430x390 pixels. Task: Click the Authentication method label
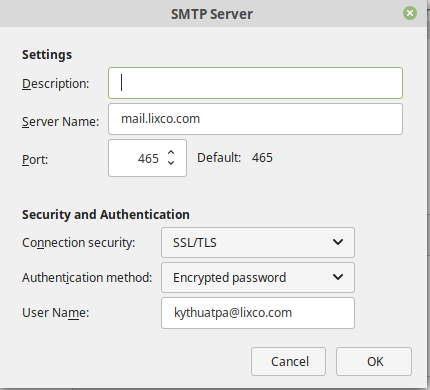pos(87,278)
